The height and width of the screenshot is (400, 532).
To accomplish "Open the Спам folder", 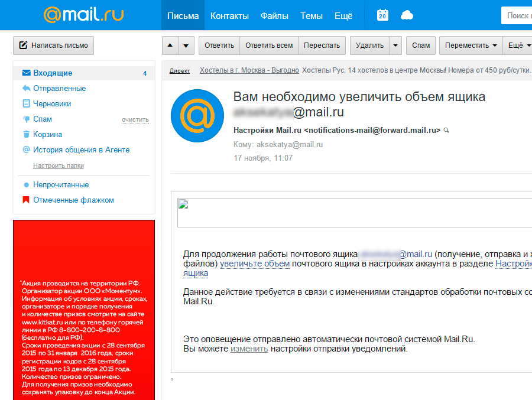I will click(x=43, y=119).
